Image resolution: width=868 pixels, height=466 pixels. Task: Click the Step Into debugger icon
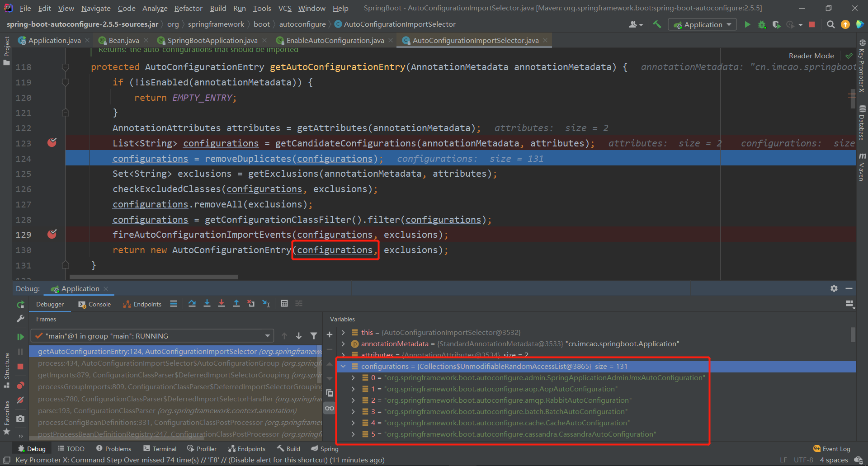pyautogui.click(x=207, y=304)
